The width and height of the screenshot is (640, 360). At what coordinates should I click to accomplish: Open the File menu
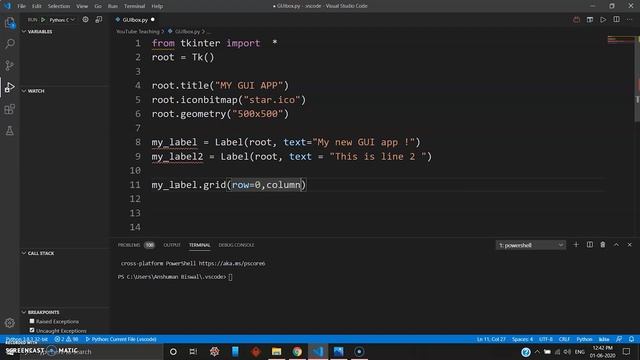(x=21, y=6)
